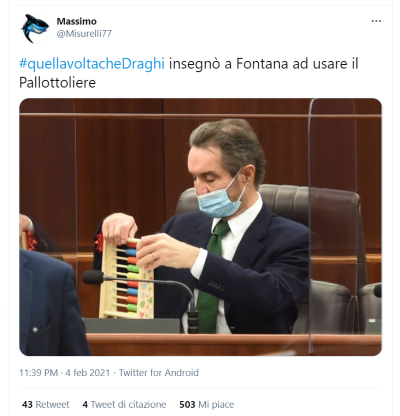View the 43 Retweet list

[46, 404]
